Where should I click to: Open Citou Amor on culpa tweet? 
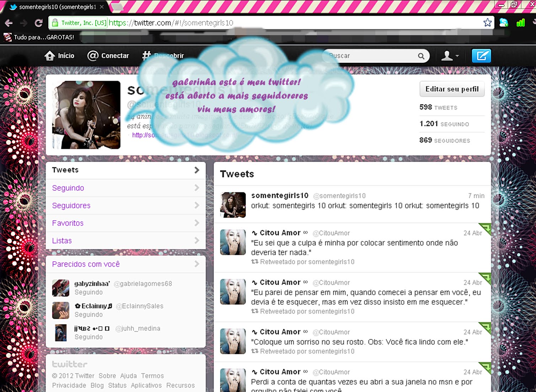(280, 233)
